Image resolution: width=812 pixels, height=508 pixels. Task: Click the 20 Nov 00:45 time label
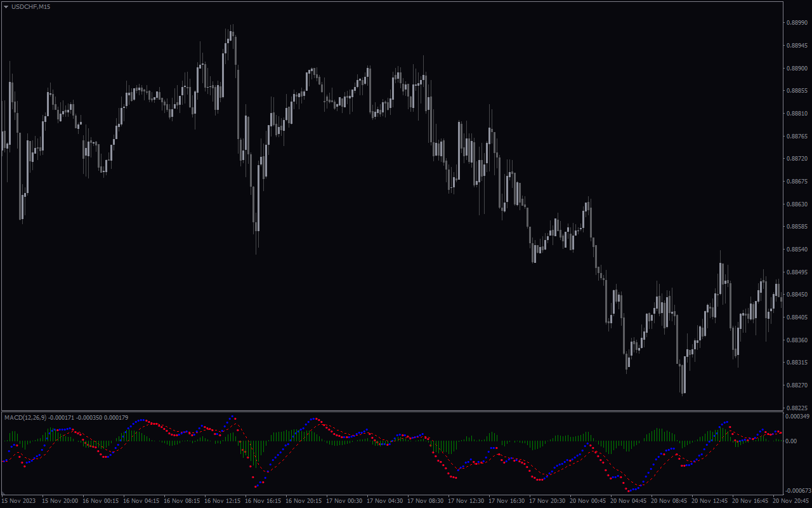588,501
